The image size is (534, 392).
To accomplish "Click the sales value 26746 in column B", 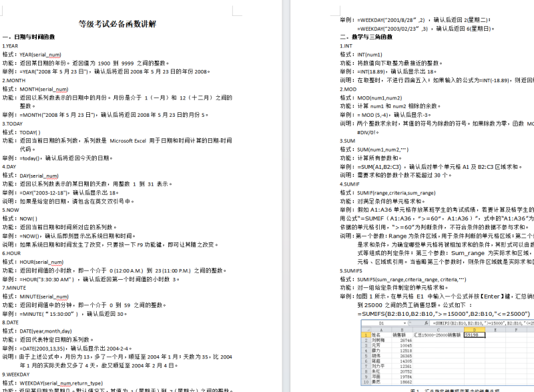I will point(406,340).
